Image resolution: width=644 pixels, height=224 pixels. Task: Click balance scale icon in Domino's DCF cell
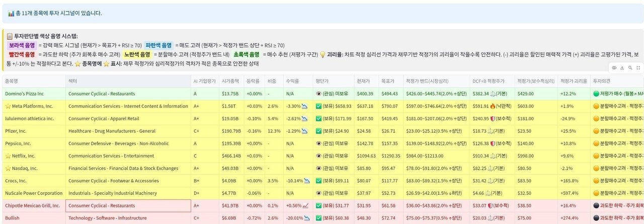tap(493, 94)
